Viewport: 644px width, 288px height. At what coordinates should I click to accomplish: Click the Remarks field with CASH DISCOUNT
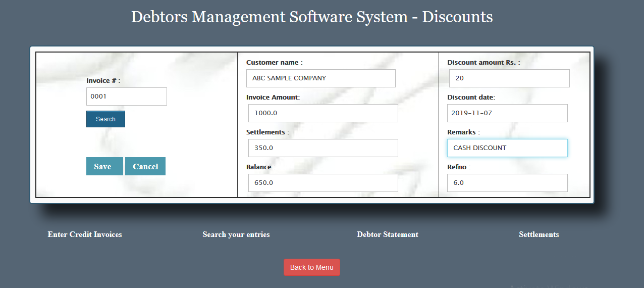pyautogui.click(x=507, y=148)
